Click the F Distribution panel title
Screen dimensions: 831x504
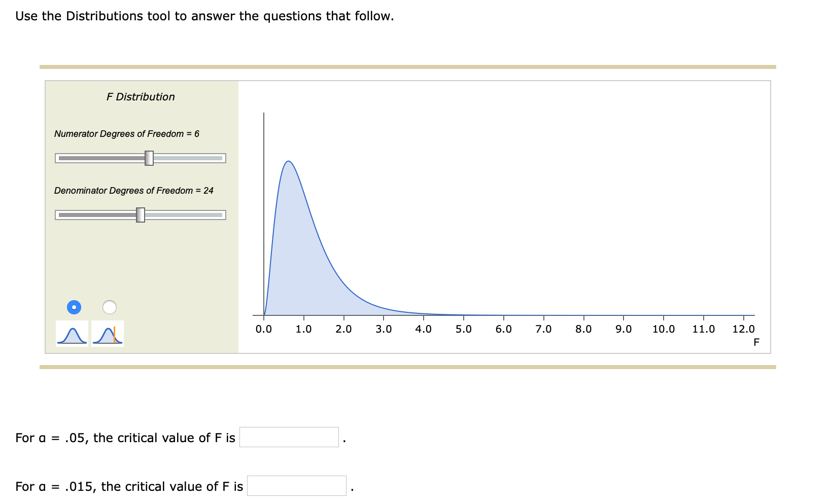pyautogui.click(x=141, y=96)
